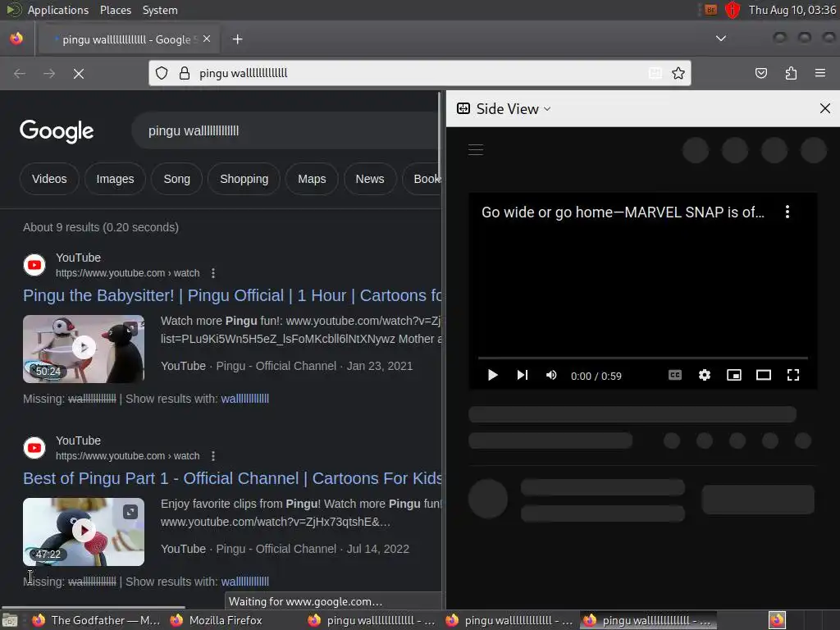Open the Applications menu

(x=58, y=10)
